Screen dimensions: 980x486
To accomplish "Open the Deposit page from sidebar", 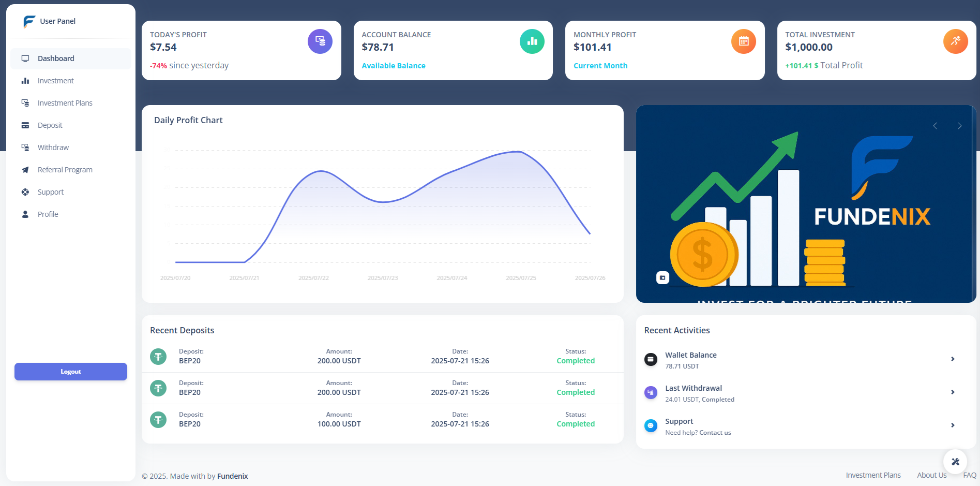I will [71, 125].
